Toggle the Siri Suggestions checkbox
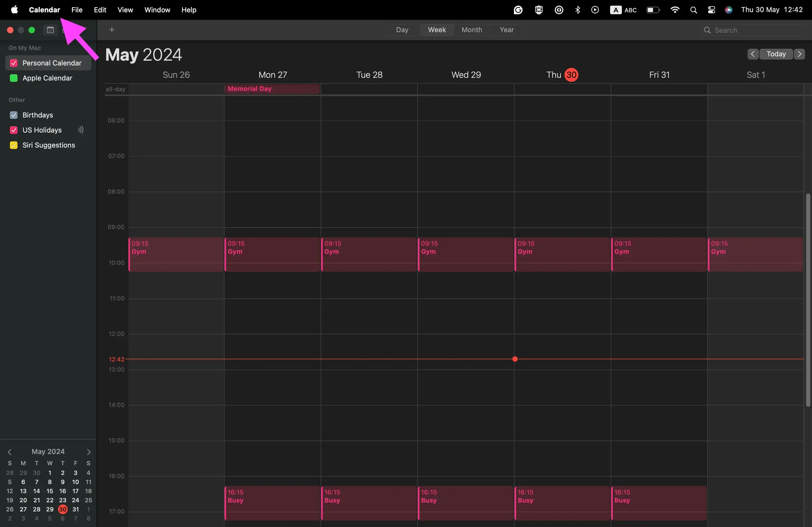Image resolution: width=812 pixels, height=527 pixels. (14, 145)
